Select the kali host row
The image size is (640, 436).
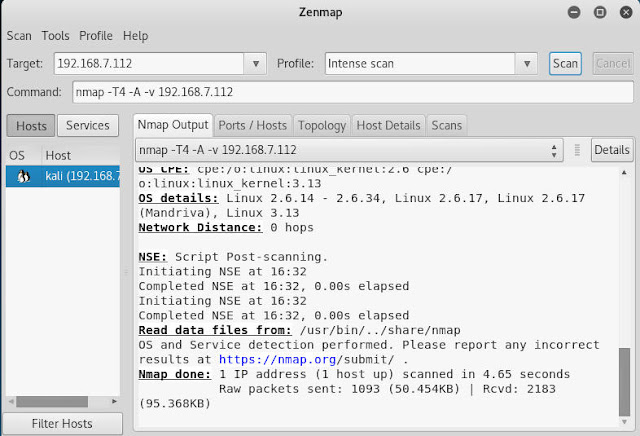(x=63, y=176)
